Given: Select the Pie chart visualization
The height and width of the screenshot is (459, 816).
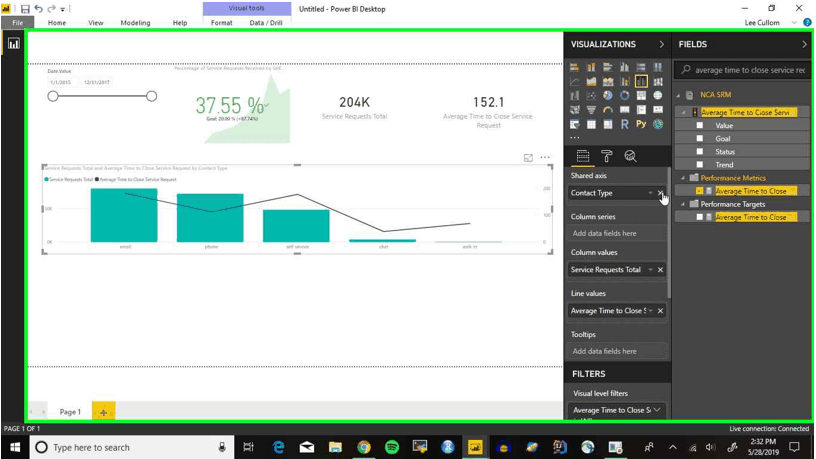Looking at the screenshot, I should 608,96.
